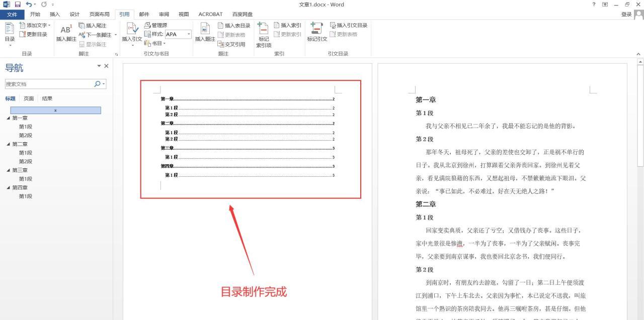The height and width of the screenshot is (320, 644).
Task: Open the 书目 bibliography menu
Action: click(155, 43)
